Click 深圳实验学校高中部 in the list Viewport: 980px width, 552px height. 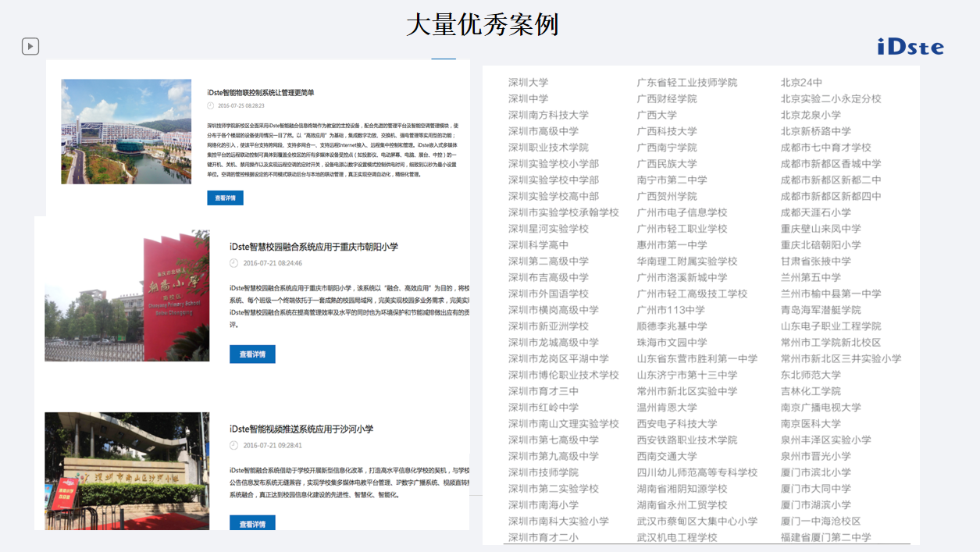tap(554, 197)
